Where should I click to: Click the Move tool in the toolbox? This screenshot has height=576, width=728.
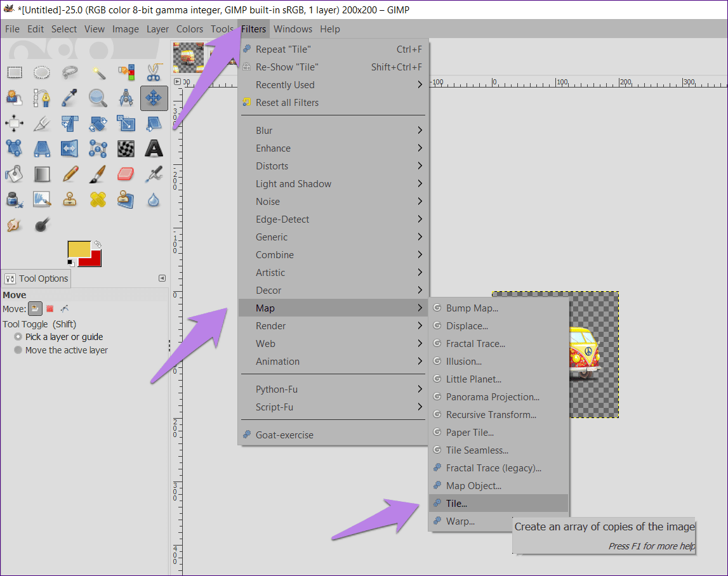pyautogui.click(x=154, y=98)
